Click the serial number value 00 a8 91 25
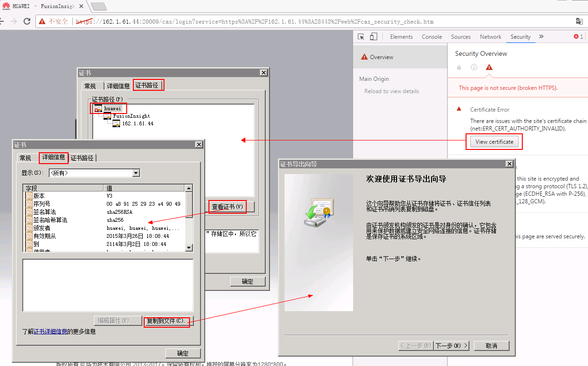The image size is (588, 366). [x=144, y=204]
